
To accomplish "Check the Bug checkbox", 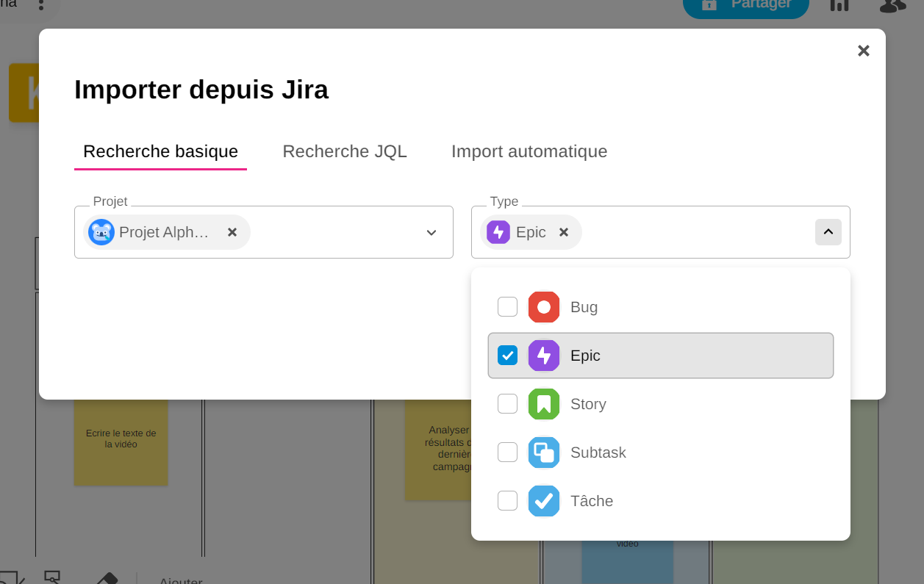I will (x=507, y=307).
